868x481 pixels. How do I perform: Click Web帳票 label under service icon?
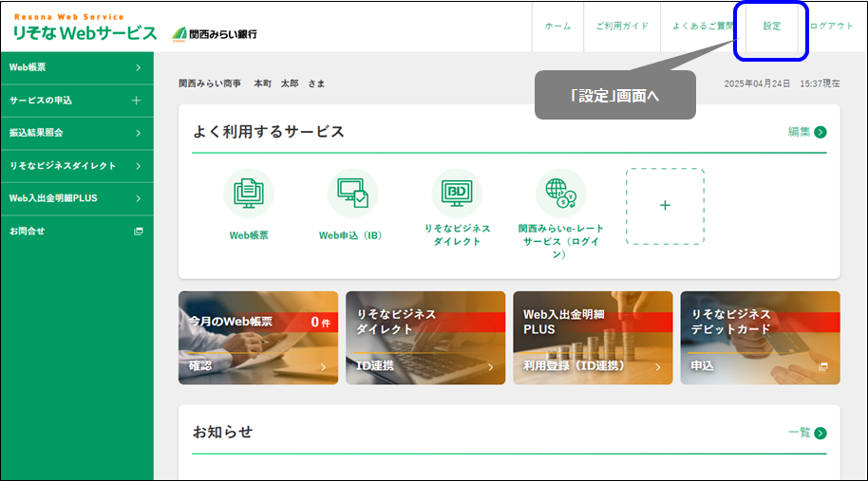click(x=249, y=235)
